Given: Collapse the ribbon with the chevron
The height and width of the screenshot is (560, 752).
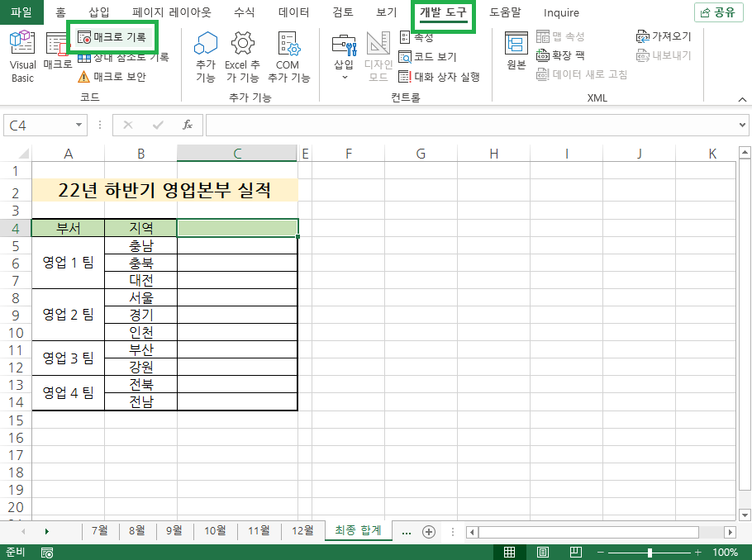Looking at the screenshot, I should coord(741,98).
